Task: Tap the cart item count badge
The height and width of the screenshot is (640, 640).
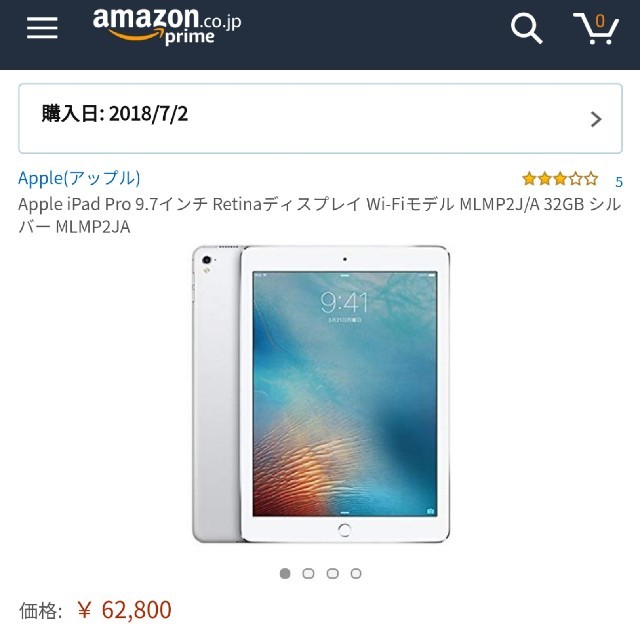Action: tap(600, 21)
